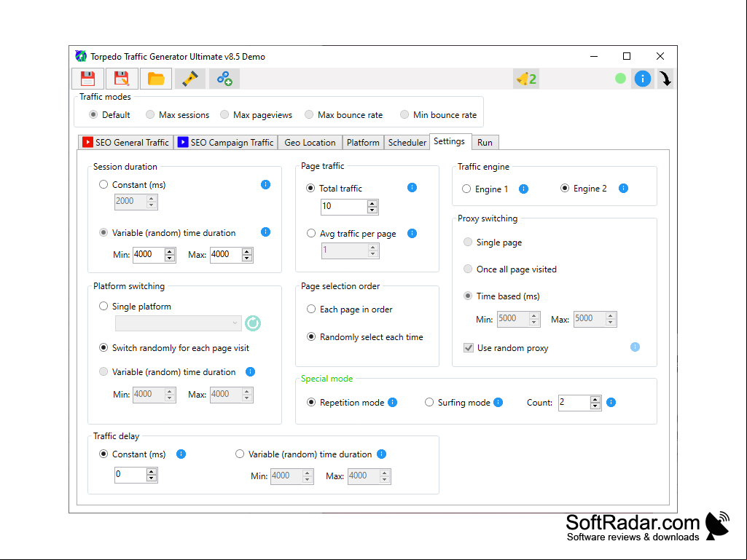Show info for Surfing mode
This screenshot has height=560, width=747.
click(498, 403)
